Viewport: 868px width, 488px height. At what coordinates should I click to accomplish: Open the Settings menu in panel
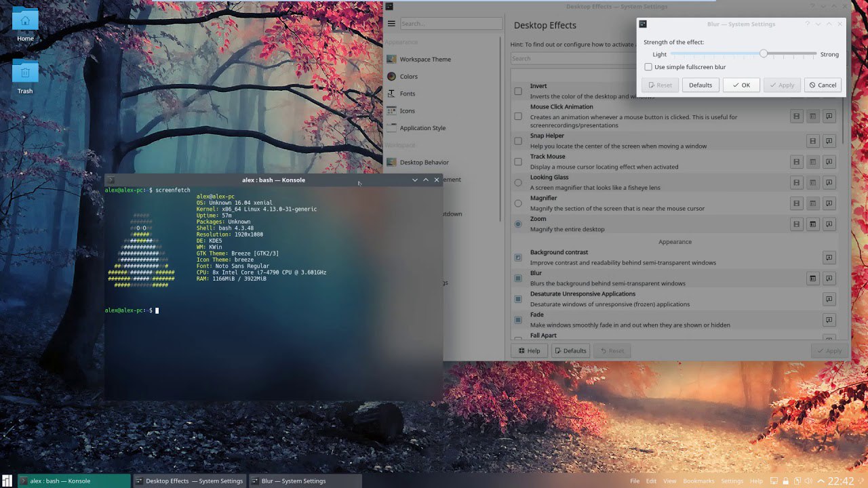click(732, 481)
